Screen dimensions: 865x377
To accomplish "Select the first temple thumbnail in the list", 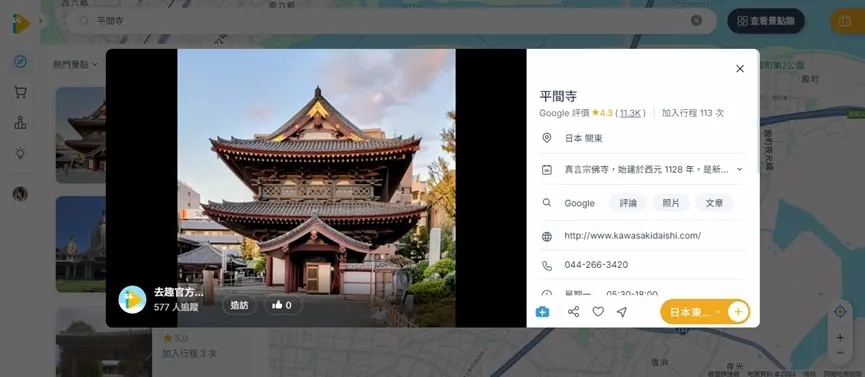I will 81,135.
